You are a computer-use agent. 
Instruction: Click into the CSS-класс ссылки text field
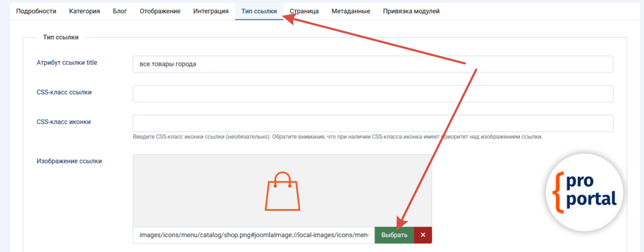(372, 94)
